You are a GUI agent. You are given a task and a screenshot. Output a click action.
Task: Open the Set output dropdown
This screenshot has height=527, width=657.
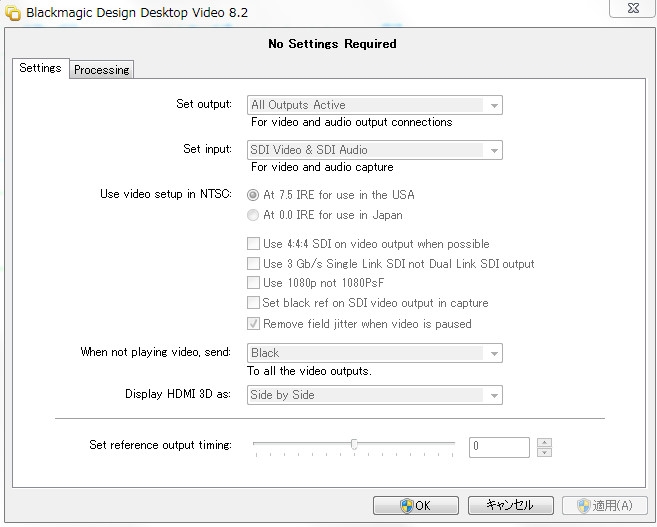coord(493,105)
